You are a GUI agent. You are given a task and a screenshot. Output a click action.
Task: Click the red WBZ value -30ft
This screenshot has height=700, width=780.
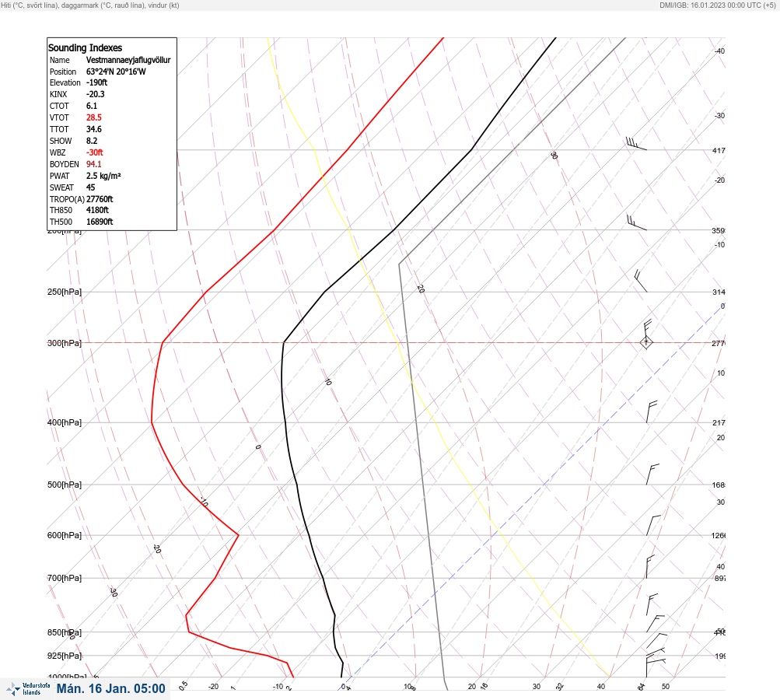pyautogui.click(x=95, y=152)
